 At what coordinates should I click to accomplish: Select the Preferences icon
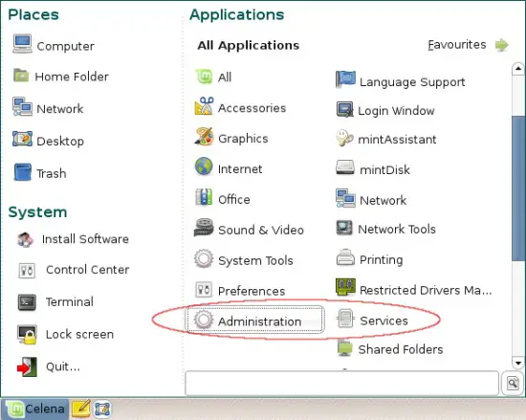pos(204,290)
